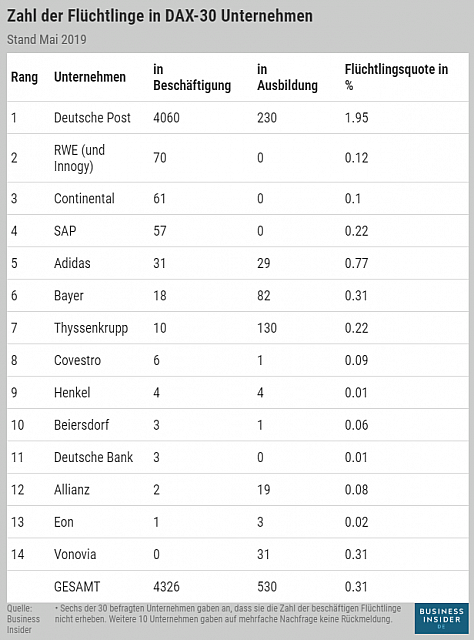Select the Rang column header
The height and width of the screenshot is (640, 474).
click(x=24, y=77)
